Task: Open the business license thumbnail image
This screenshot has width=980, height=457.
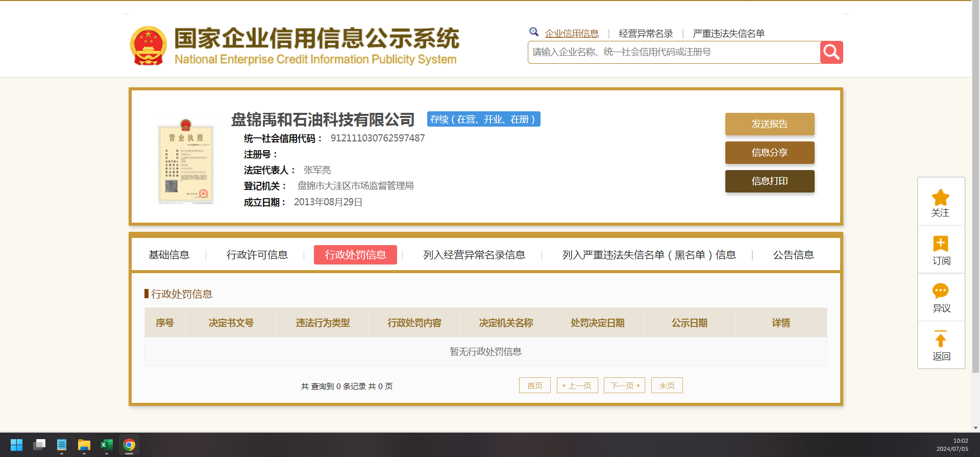Action: pyautogui.click(x=186, y=161)
